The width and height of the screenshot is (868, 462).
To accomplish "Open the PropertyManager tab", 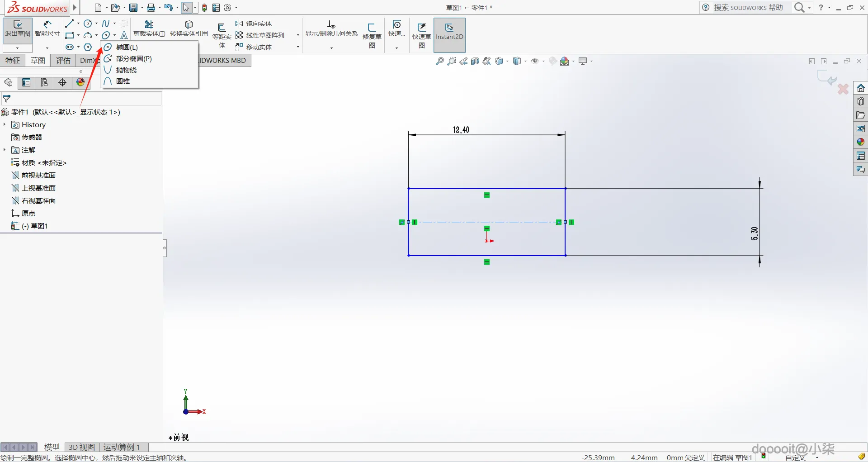I will [x=26, y=82].
